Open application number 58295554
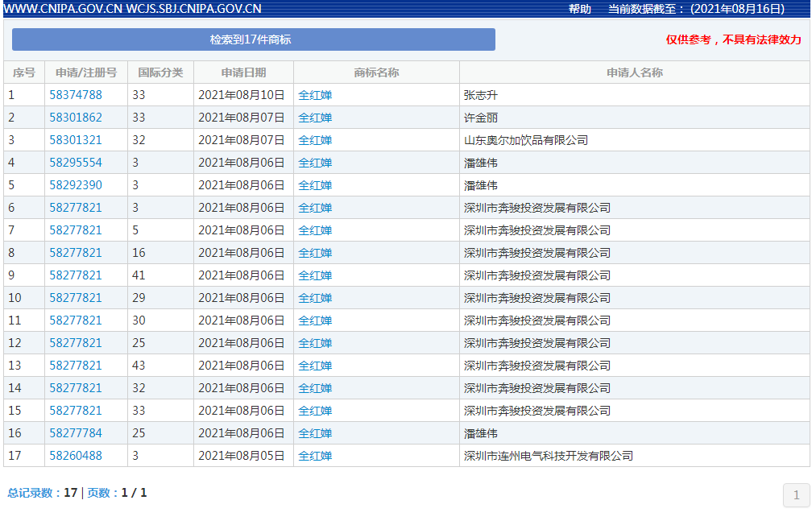 coord(76,163)
